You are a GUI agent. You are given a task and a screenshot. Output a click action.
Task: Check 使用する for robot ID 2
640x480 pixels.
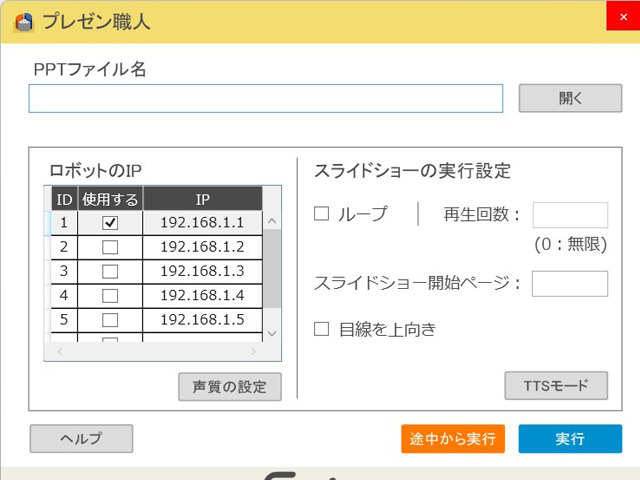(110, 247)
